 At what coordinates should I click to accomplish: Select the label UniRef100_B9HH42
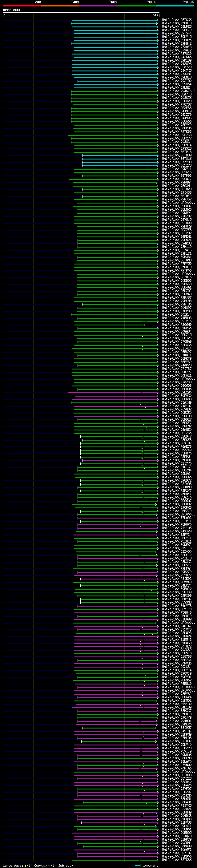[177, 43]
